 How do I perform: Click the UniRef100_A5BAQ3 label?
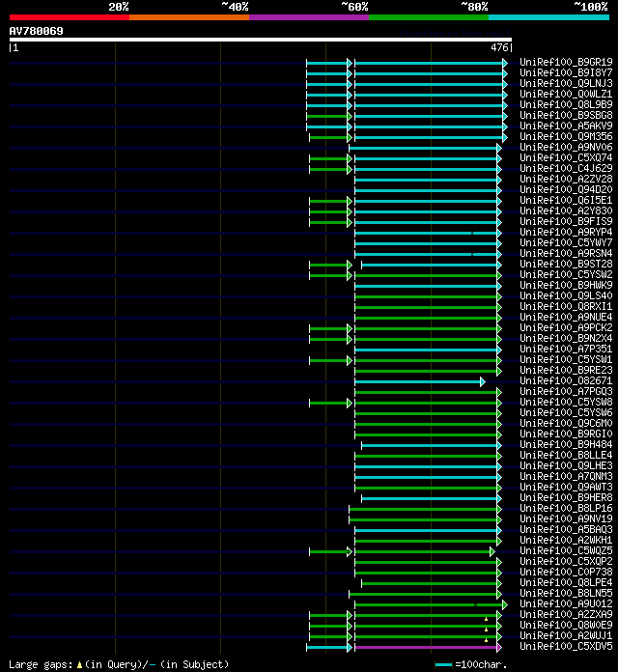566,530
